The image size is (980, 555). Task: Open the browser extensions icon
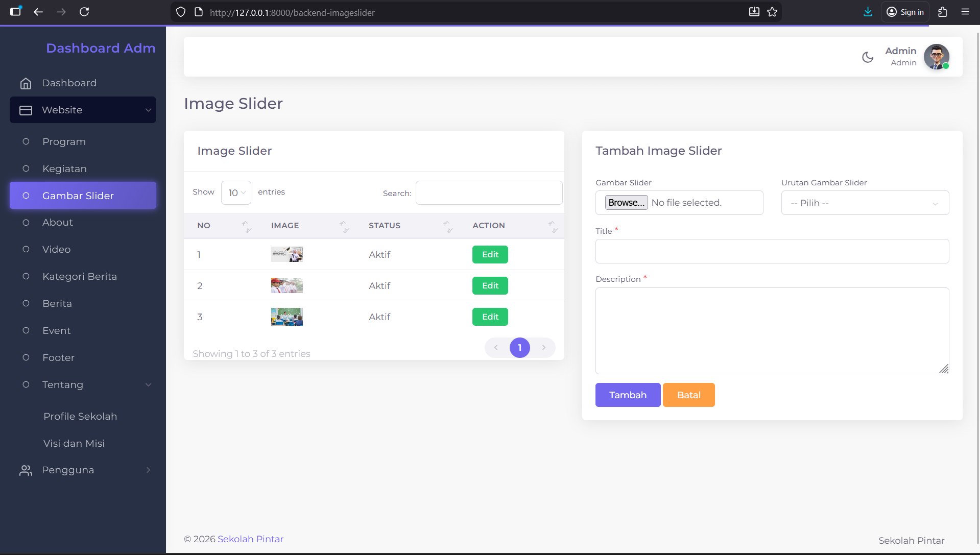click(943, 12)
